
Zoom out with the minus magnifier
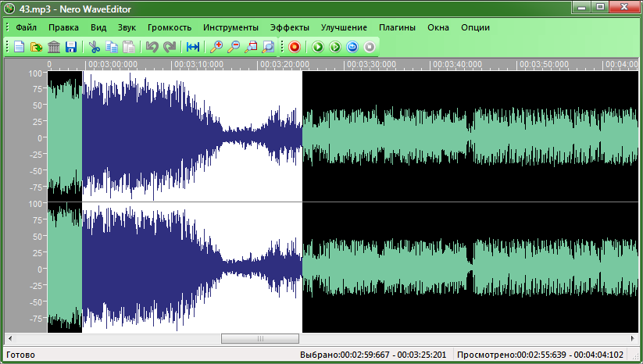(234, 47)
